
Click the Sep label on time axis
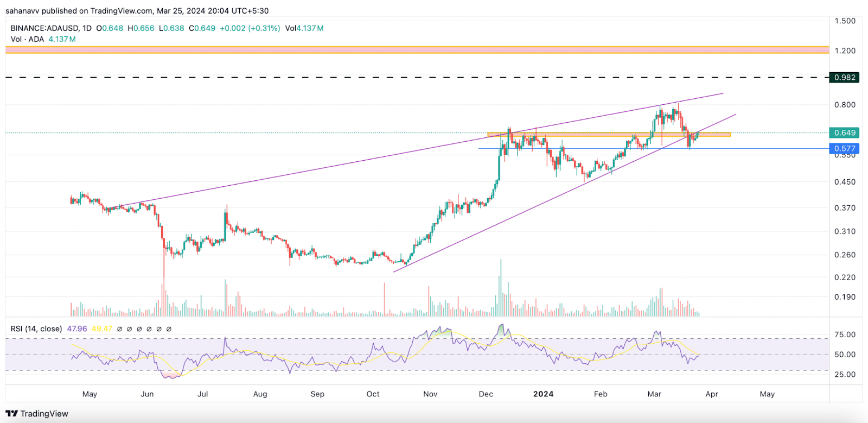click(317, 394)
